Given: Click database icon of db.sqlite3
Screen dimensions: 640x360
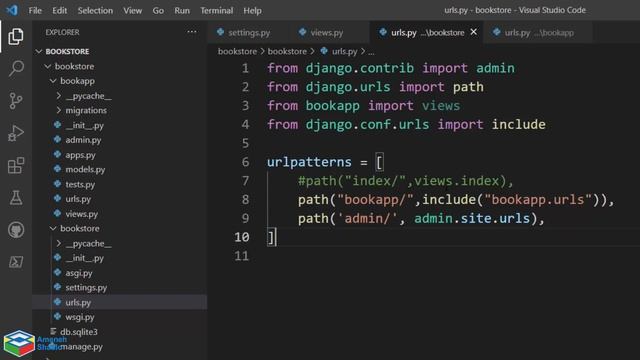Looking at the screenshot, I should tap(53, 331).
